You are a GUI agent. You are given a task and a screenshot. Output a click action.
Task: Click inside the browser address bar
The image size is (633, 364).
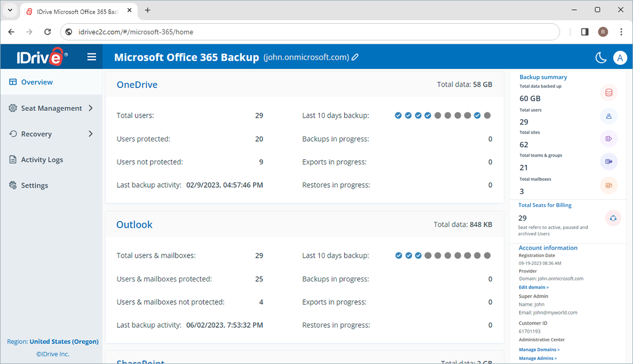tap(208, 32)
